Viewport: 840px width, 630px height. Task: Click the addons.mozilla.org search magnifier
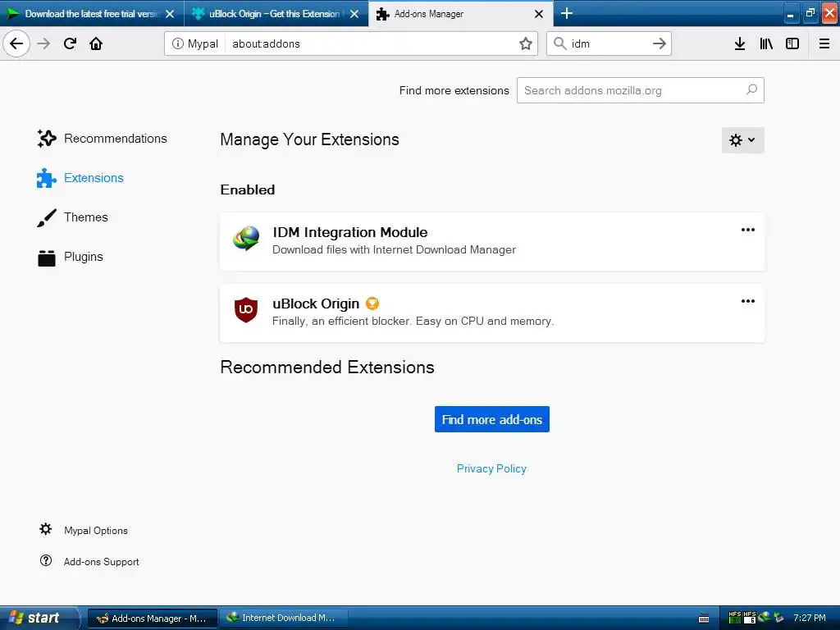pyautogui.click(x=751, y=89)
